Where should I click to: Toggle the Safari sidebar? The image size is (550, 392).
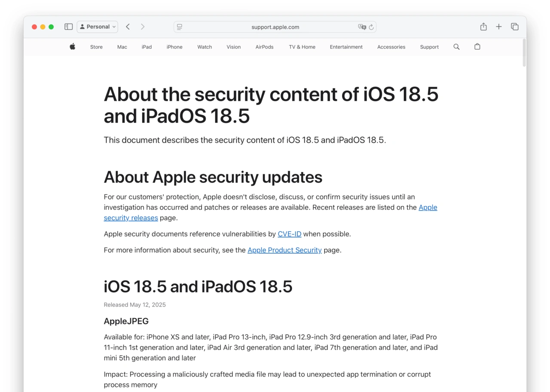coord(68,27)
